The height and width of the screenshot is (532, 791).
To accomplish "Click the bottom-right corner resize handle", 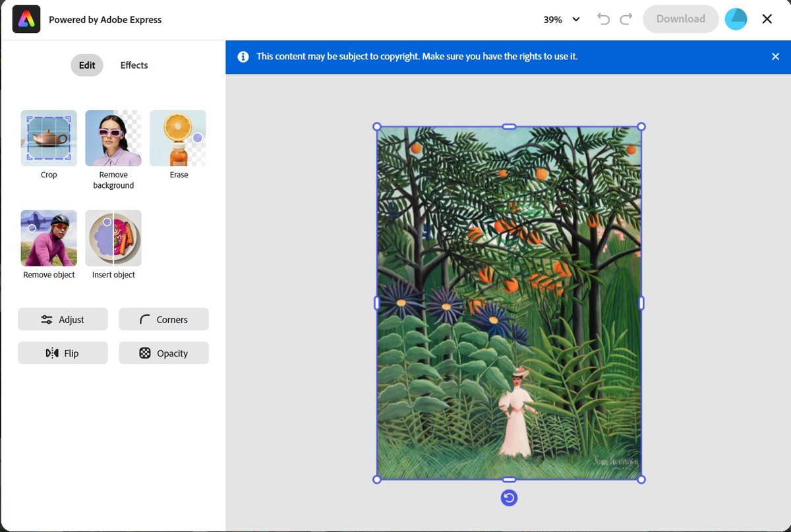I will click(641, 479).
